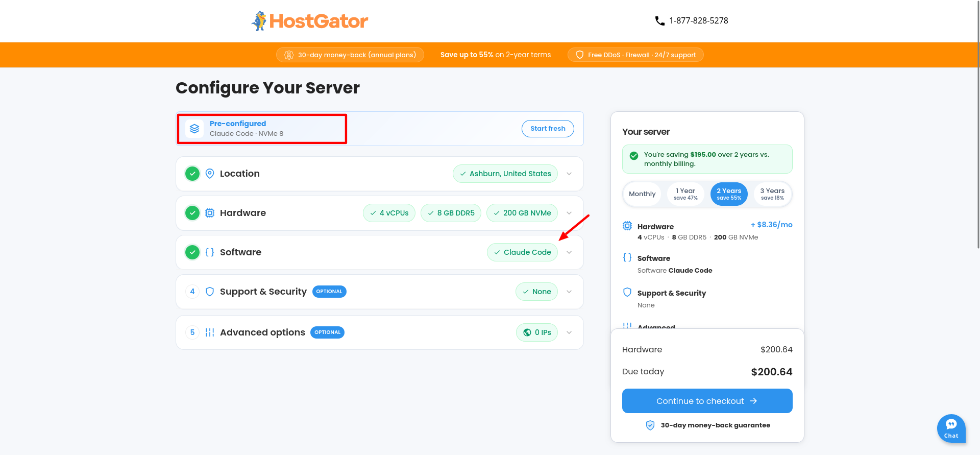Image resolution: width=980 pixels, height=455 pixels.
Task: Click 30-day money-back guarantee text
Action: coord(715,425)
